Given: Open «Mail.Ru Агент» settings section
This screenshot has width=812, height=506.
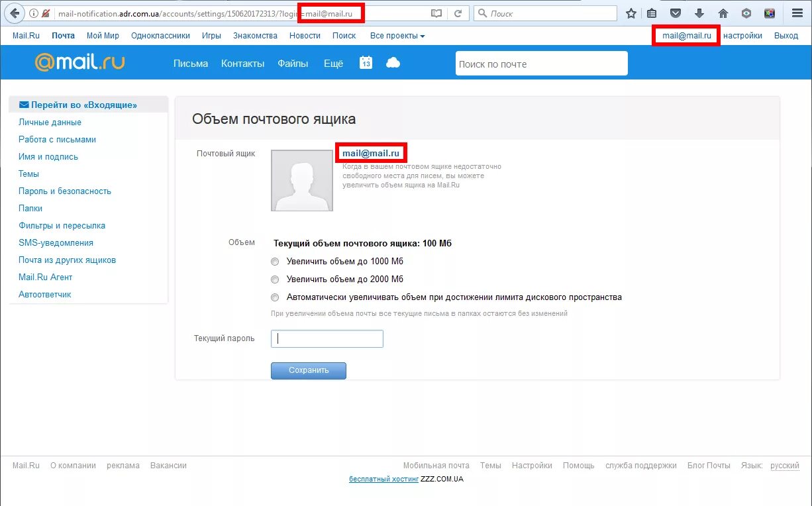Looking at the screenshot, I should (46, 278).
